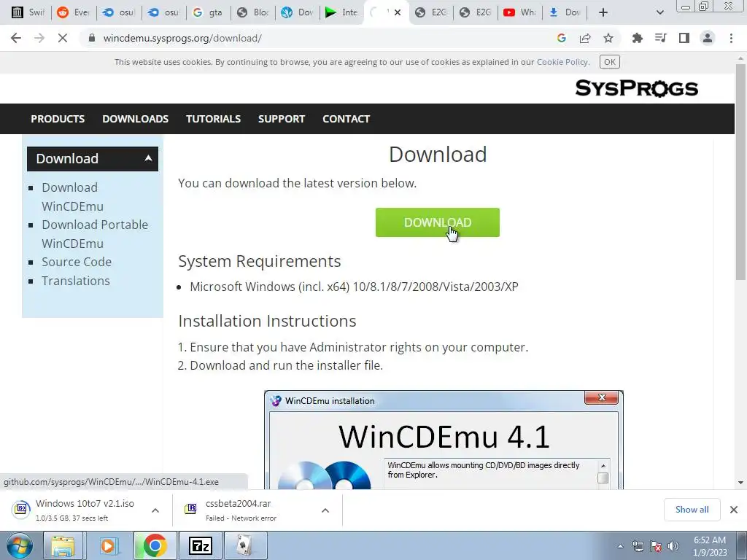Screen dimensions: 747x560
Task: Open the Translations sidebar link
Action: (75, 281)
